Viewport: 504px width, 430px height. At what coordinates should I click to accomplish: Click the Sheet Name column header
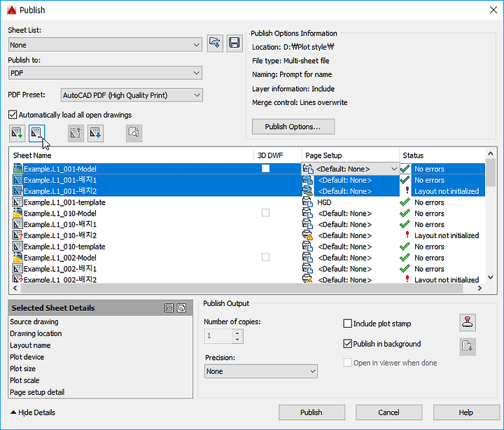[132, 155]
